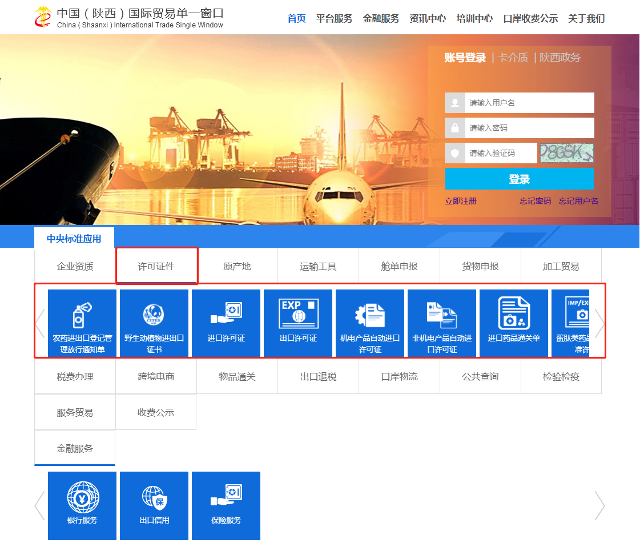Select the 跨境电商 category

[x=156, y=376]
